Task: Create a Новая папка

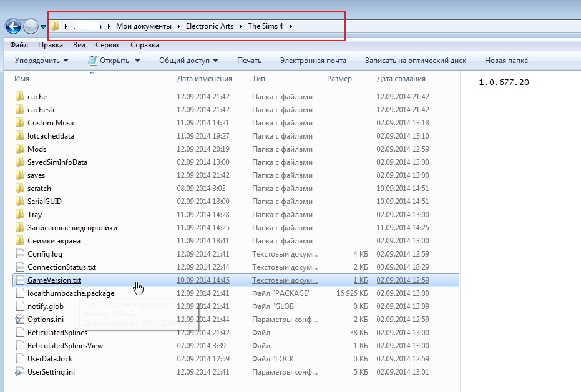Action: coord(506,61)
